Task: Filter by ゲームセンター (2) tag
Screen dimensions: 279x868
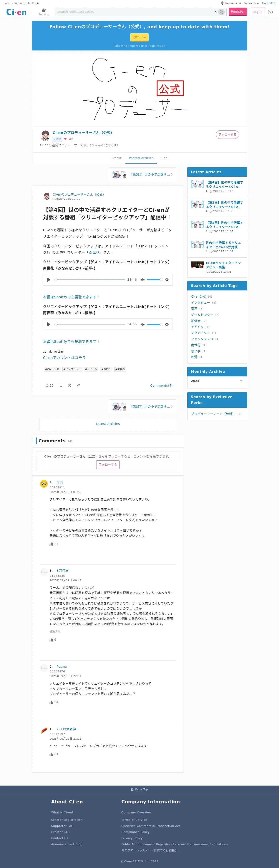Action: click(202, 315)
